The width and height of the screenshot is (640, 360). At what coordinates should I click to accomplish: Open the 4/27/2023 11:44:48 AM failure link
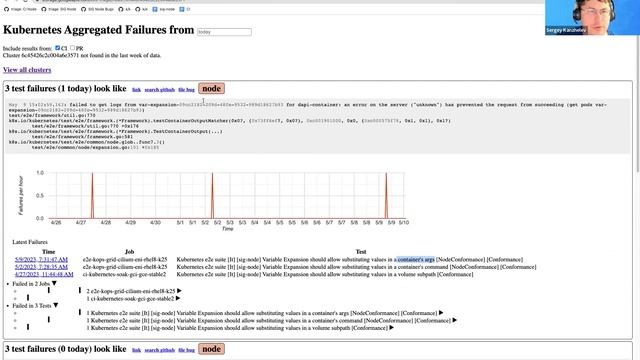point(44,274)
